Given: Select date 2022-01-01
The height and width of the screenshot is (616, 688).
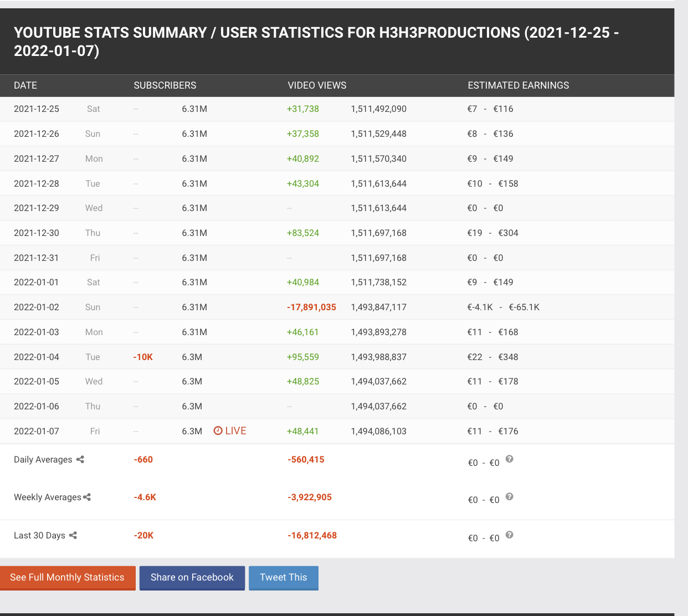Looking at the screenshot, I should (37, 283).
